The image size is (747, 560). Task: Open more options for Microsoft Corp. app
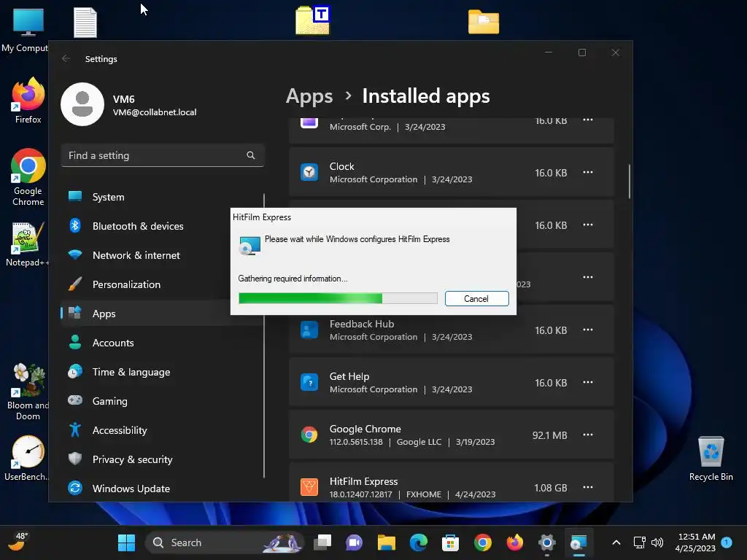pyautogui.click(x=588, y=120)
